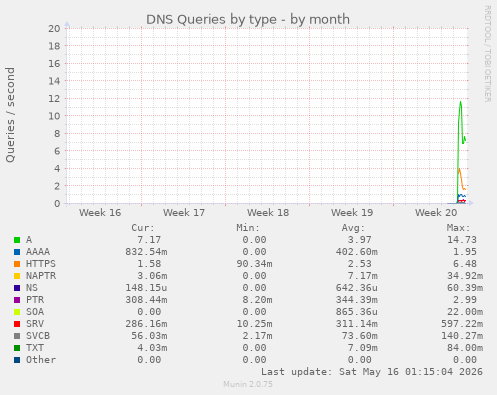
Task: Click the lime SOA legend swatch
Action: click(17, 312)
